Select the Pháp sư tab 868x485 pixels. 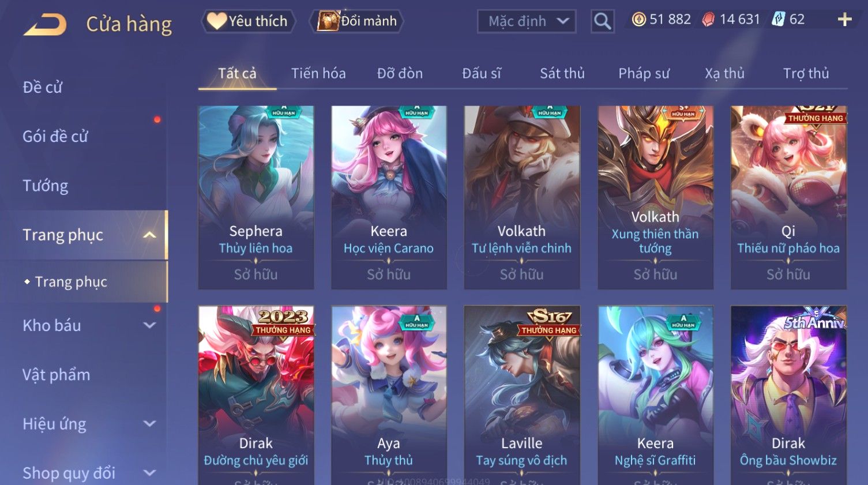coord(644,73)
